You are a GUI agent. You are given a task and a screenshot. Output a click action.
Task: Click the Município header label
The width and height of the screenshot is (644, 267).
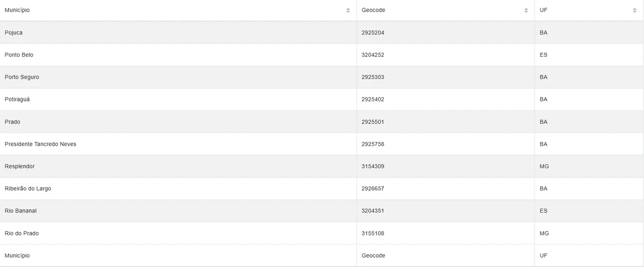click(x=17, y=10)
